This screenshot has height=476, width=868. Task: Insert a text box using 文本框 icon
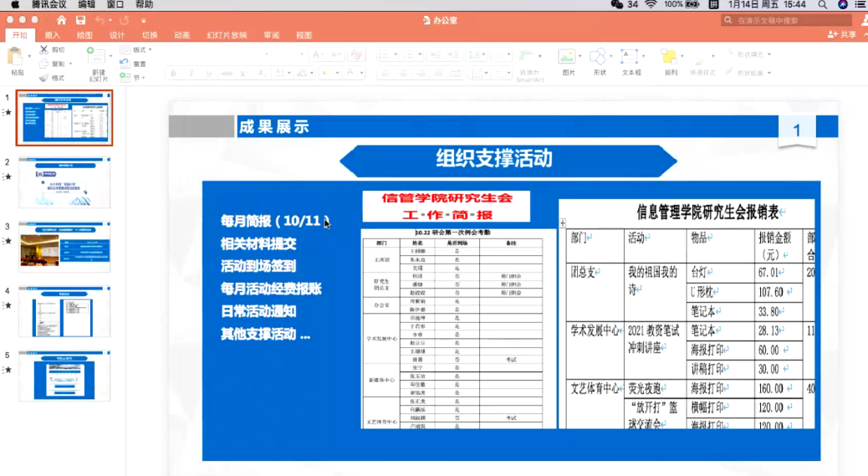point(630,57)
